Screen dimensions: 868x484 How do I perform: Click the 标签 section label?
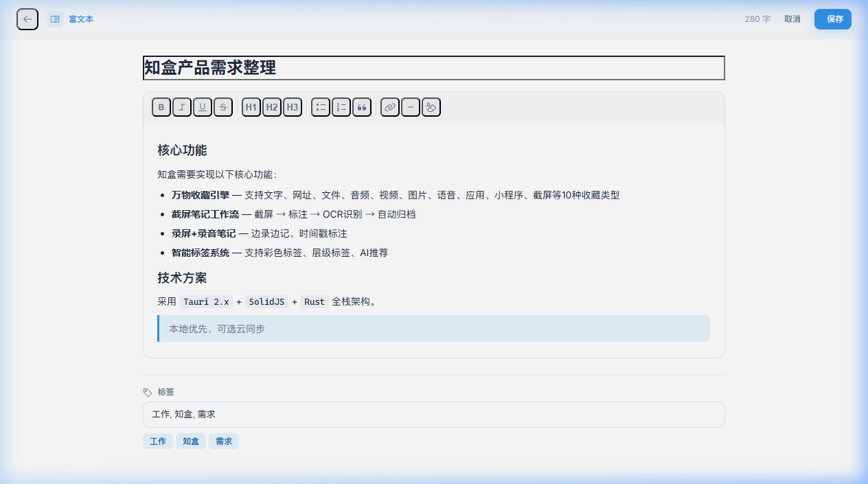click(165, 392)
